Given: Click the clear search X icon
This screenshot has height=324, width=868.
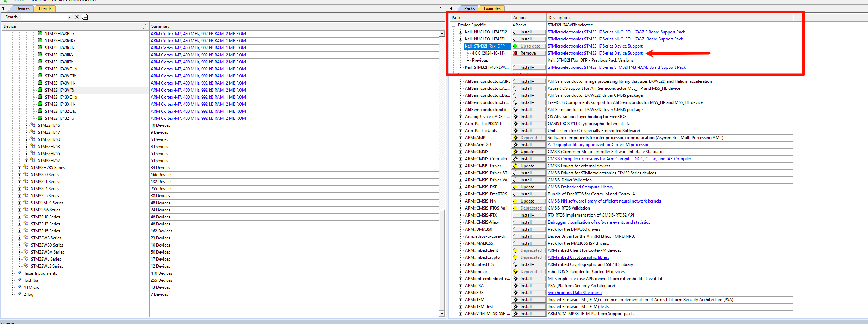Looking at the screenshot, I should (x=77, y=17).
